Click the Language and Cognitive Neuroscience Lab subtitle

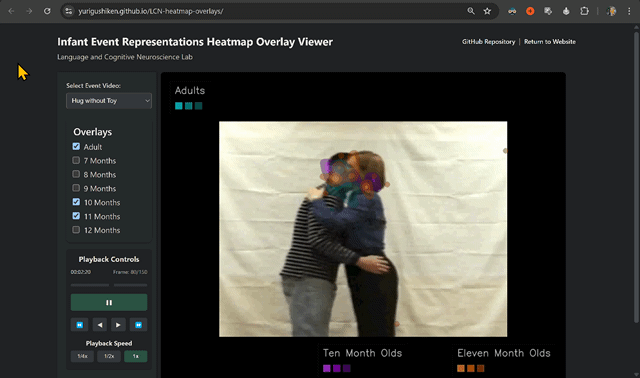[125, 57]
